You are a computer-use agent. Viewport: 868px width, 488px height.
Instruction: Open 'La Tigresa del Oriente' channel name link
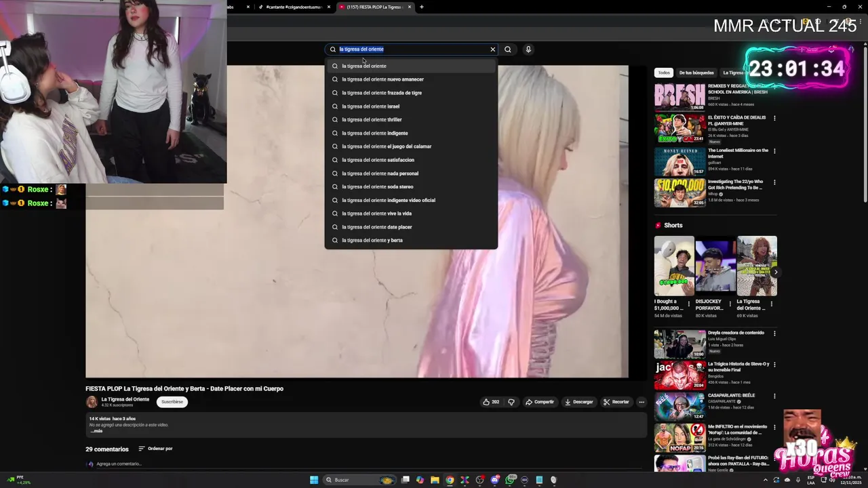point(125,399)
